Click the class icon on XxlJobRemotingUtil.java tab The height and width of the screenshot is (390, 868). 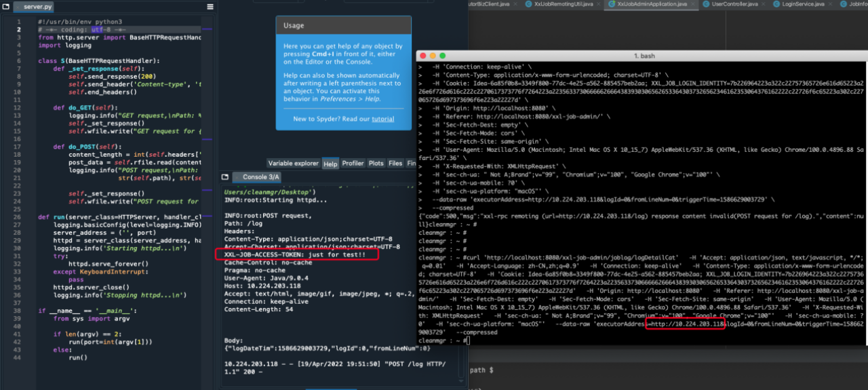[x=528, y=4]
